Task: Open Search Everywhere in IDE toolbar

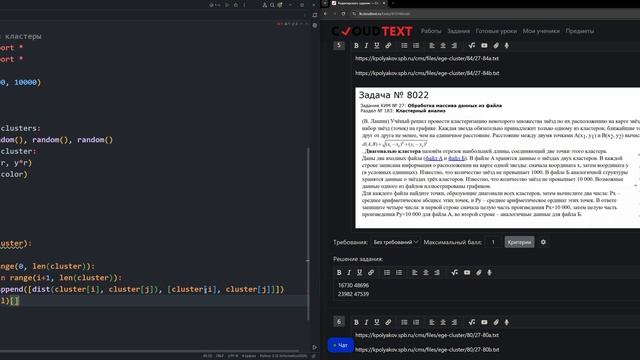Action: coord(272,5)
